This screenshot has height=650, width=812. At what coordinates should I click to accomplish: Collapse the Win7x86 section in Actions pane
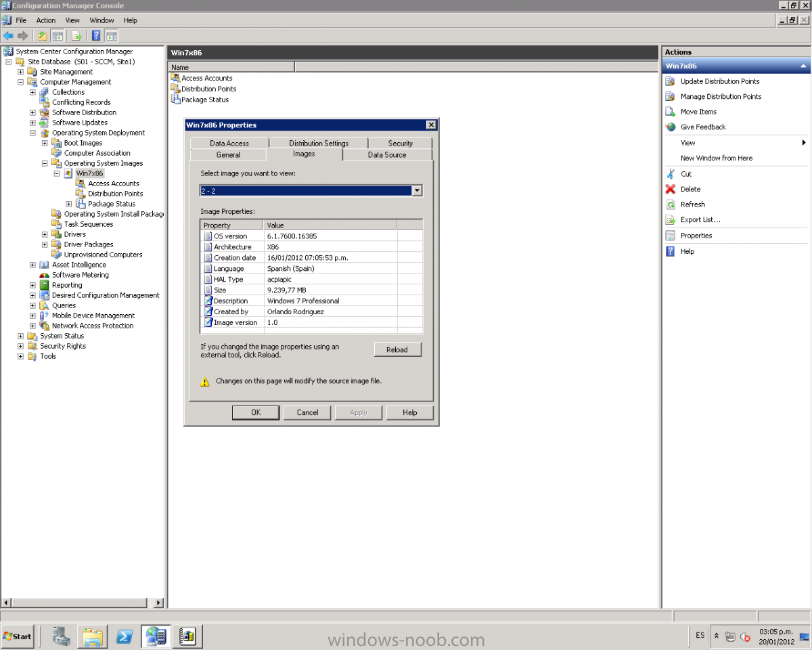pyautogui.click(x=803, y=66)
